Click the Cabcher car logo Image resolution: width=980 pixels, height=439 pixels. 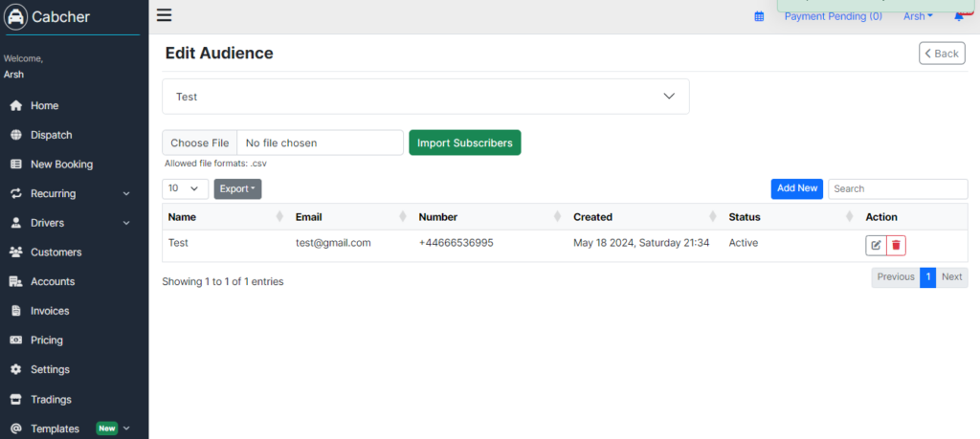pos(15,17)
